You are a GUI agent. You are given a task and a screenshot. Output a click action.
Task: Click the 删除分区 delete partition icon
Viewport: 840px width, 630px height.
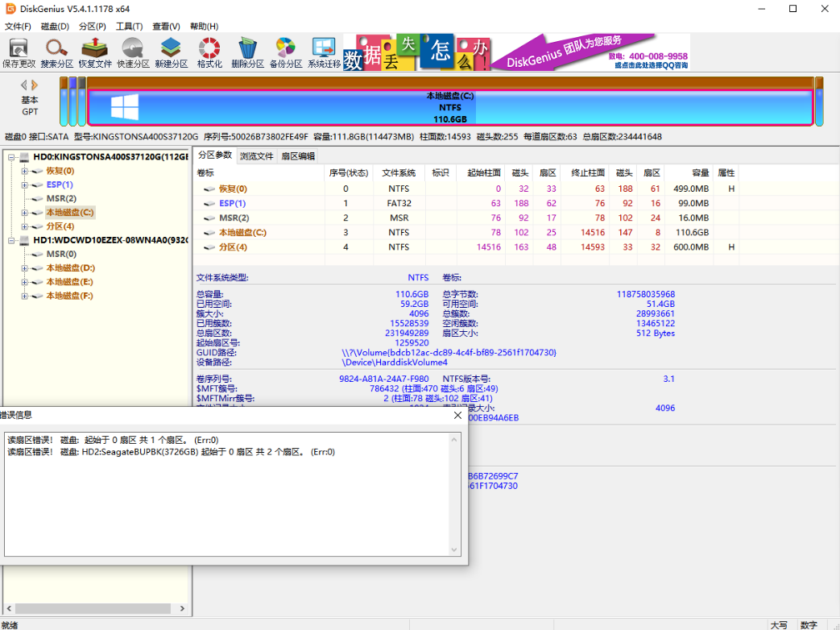tap(247, 52)
